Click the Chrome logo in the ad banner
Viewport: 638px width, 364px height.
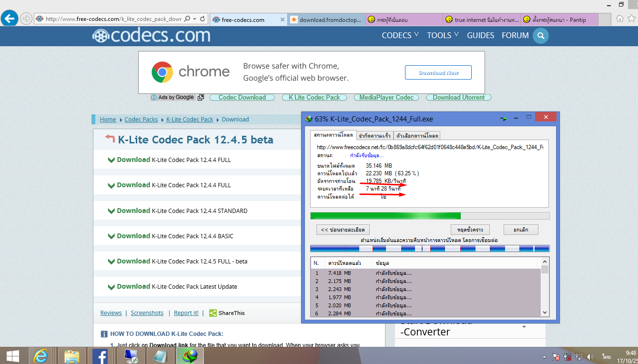pyautogui.click(x=162, y=72)
